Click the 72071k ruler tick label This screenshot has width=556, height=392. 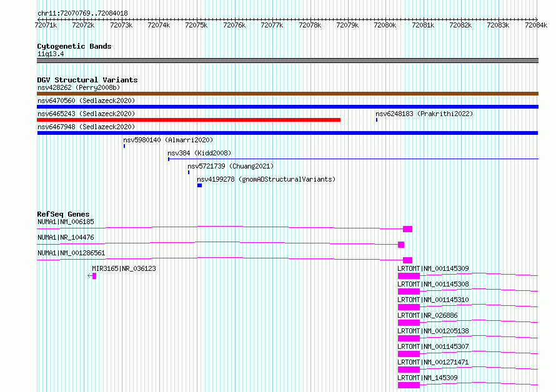click(x=46, y=25)
